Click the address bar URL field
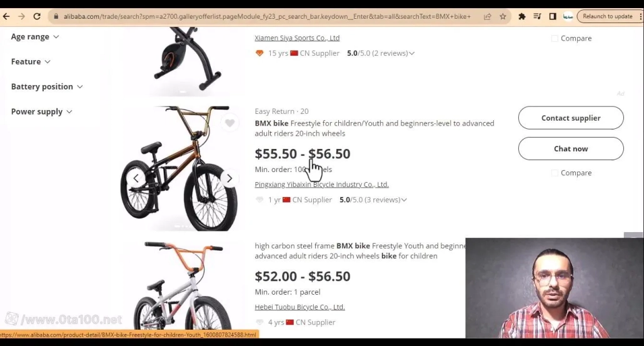 (267, 16)
